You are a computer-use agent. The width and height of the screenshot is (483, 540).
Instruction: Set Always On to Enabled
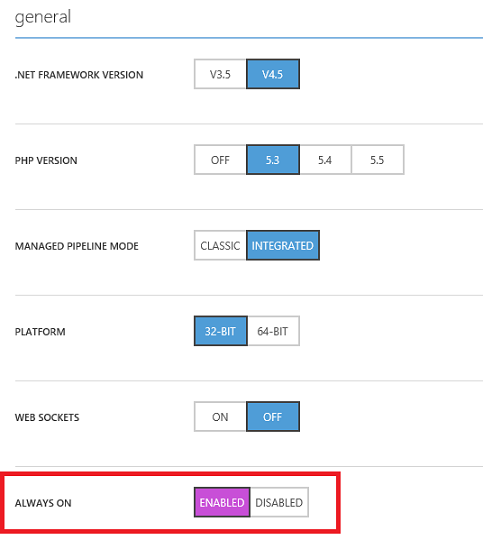point(222,502)
